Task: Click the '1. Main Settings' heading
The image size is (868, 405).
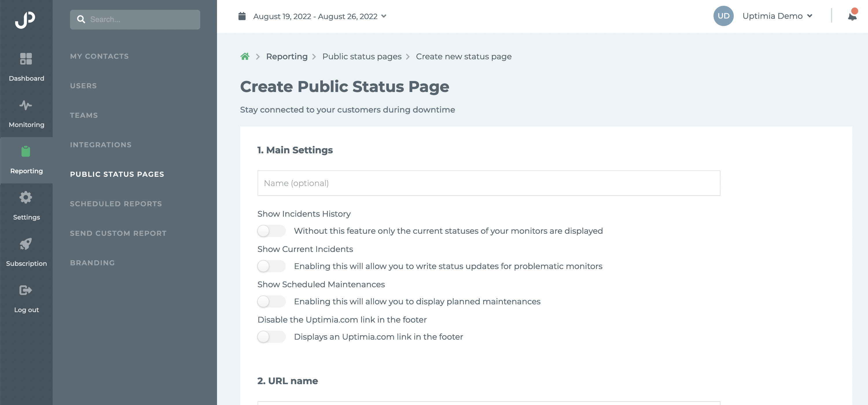Action: tap(295, 150)
